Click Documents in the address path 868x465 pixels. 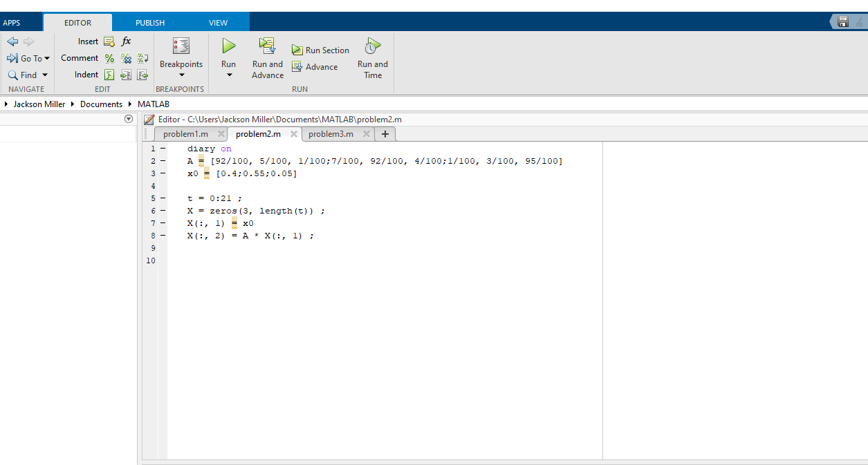click(101, 104)
